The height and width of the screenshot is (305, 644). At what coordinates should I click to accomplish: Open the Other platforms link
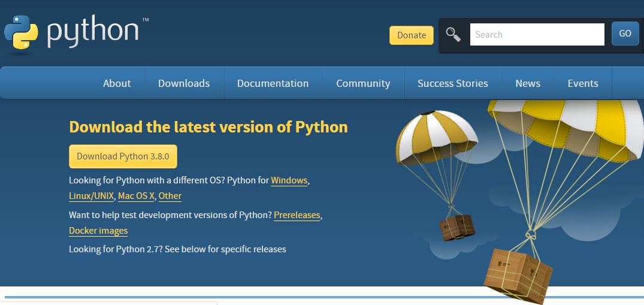coord(170,196)
